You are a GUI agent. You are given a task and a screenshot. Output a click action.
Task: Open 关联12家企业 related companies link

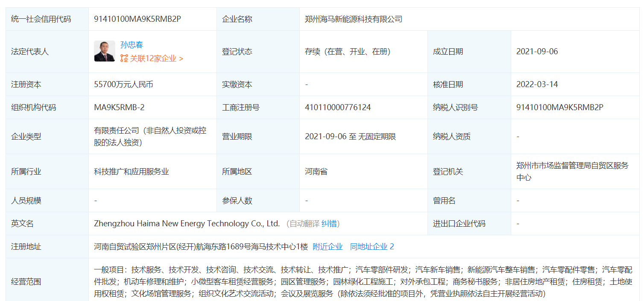coord(156,58)
